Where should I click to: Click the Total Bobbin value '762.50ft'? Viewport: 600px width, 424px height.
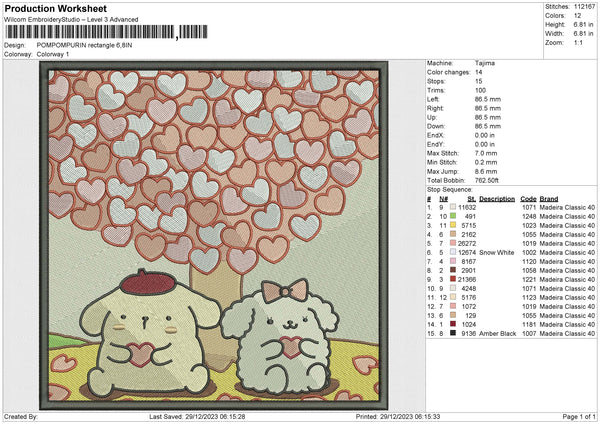pos(487,180)
